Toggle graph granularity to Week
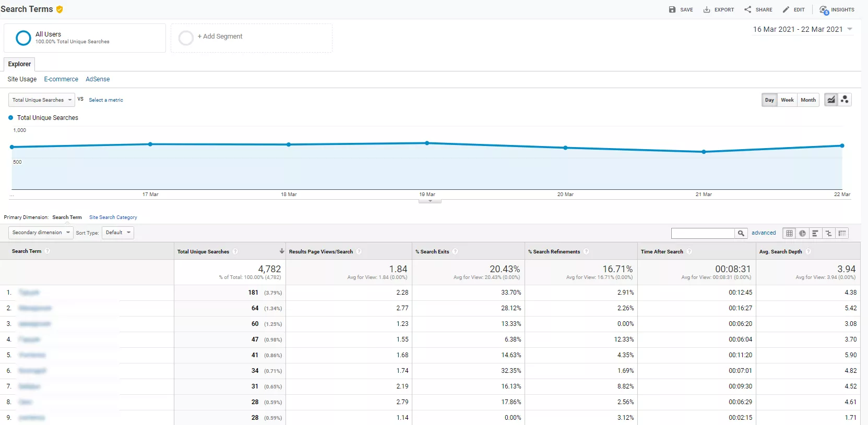868x425 pixels. coord(787,100)
